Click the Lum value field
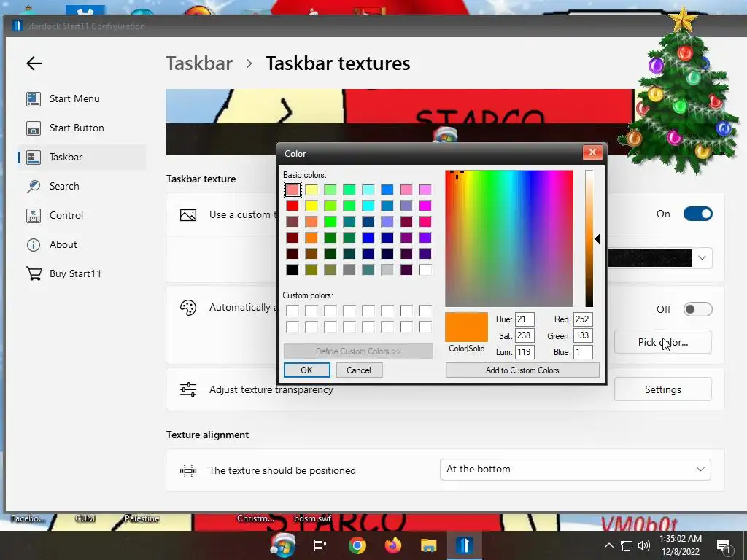The width and height of the screenshot is (747, 560). pyautogui.click(x=525, y=352)
